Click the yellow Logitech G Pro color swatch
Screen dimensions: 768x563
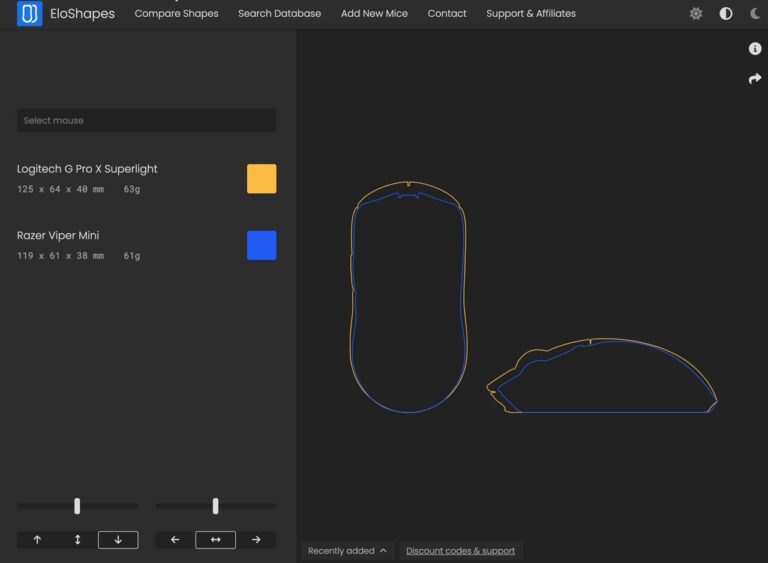click(x=261, y=179)
